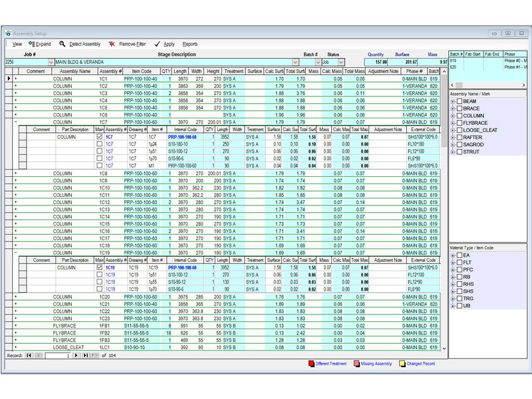This screenshot has width=532, height=399.
Task: Click Detect Assembly in the toolbar
Action: 85,44
